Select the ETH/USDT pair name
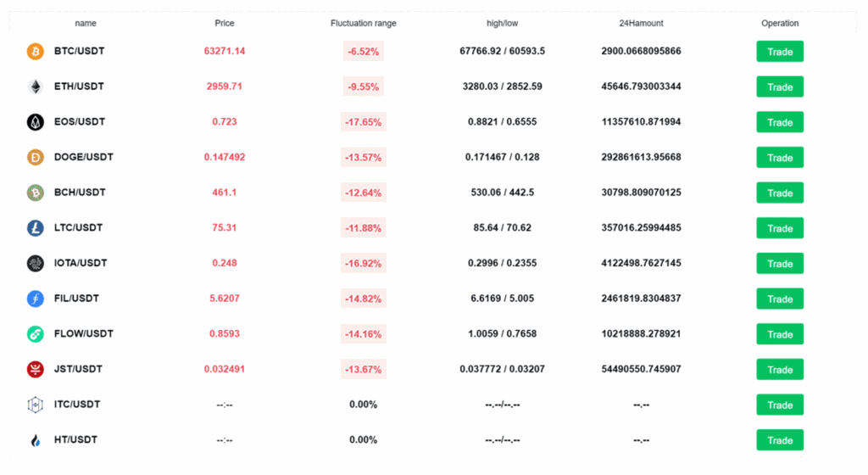Screen dimensions: 868x475 click(79, 87)
